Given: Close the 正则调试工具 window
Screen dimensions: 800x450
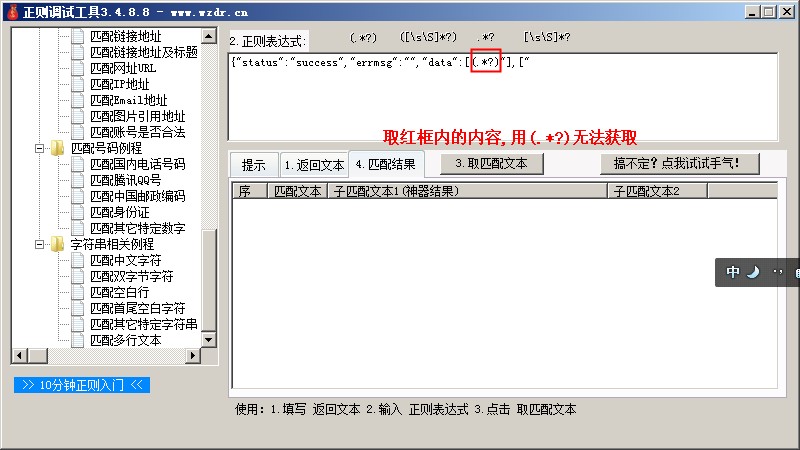Looking at the screenshot, I should (x=786, y=12).
